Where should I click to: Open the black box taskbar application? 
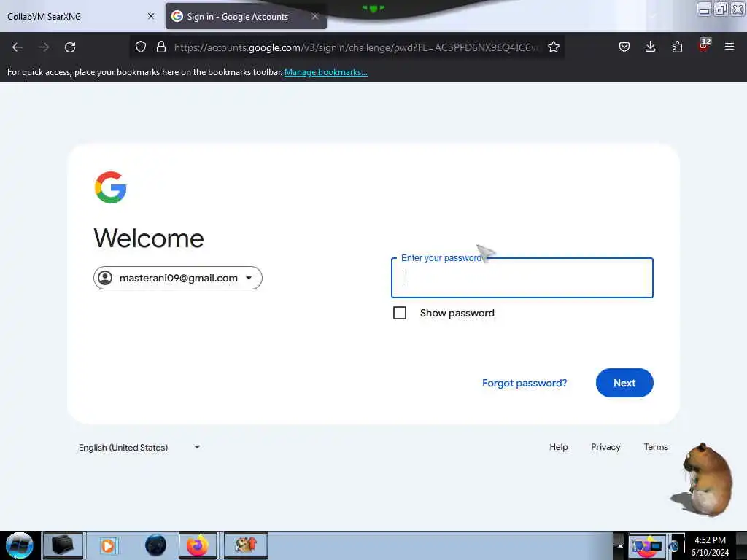pos(63,545)
